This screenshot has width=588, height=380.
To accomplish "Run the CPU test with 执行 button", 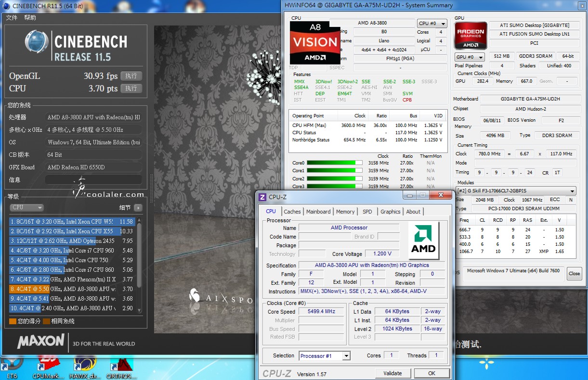I will (131, 89).
